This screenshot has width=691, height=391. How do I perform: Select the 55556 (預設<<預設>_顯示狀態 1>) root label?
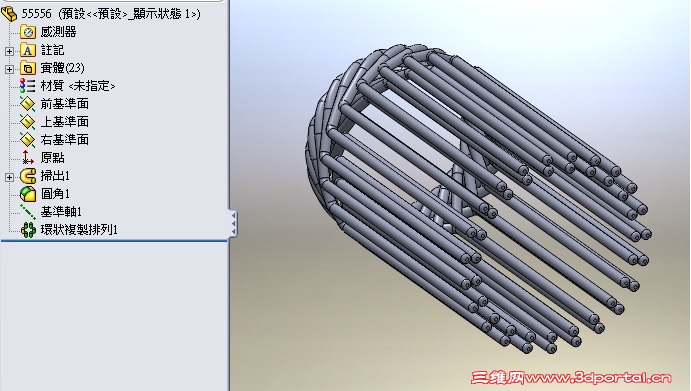point(111,14)
